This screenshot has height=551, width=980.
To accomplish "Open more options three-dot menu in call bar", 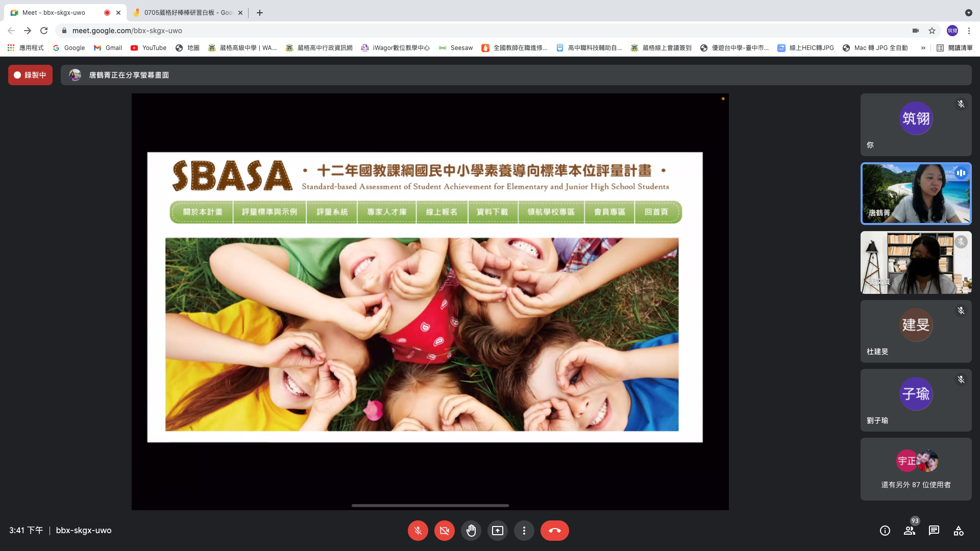I will click(524, 531).
